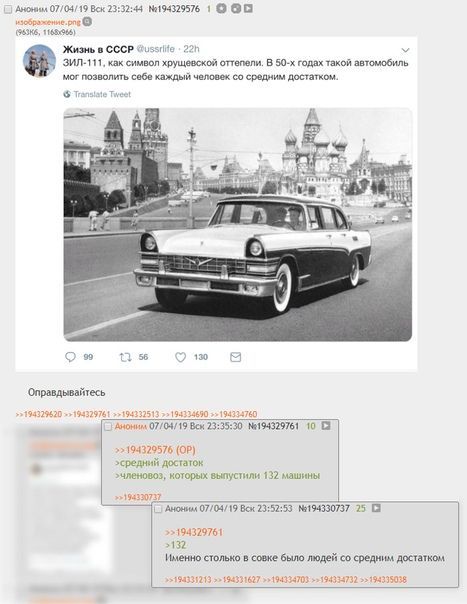Image resolution: width=467 pixels, height=604 pixels.
Task: Click the star icon beside post №194329576
Action: pyautogui.click(x=221, y=8)
